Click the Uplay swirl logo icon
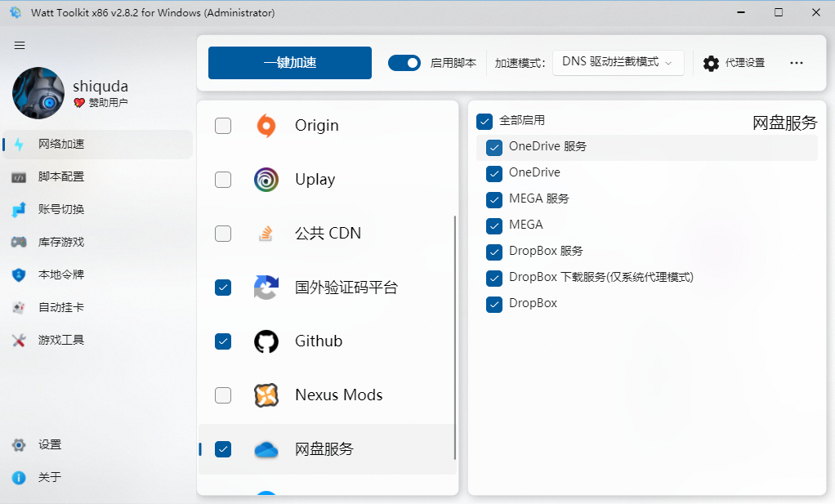 point(266,180)
